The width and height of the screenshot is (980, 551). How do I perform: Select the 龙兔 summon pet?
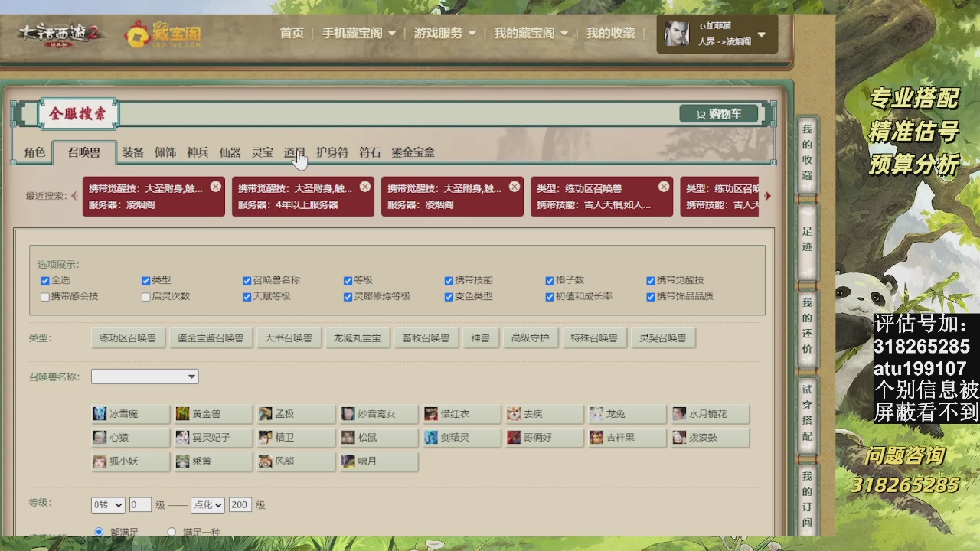coord(627,414)
